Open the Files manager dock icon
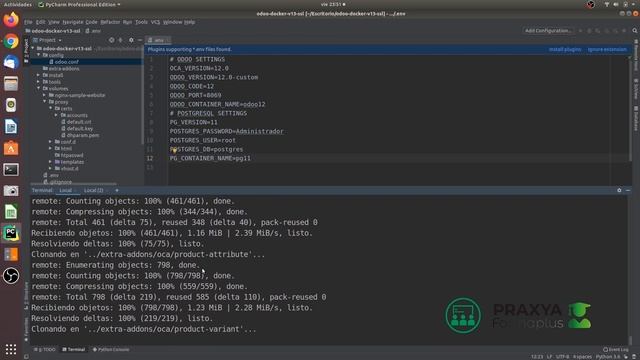The width and height of the screenshot is (640, 360). pos(11,84)
